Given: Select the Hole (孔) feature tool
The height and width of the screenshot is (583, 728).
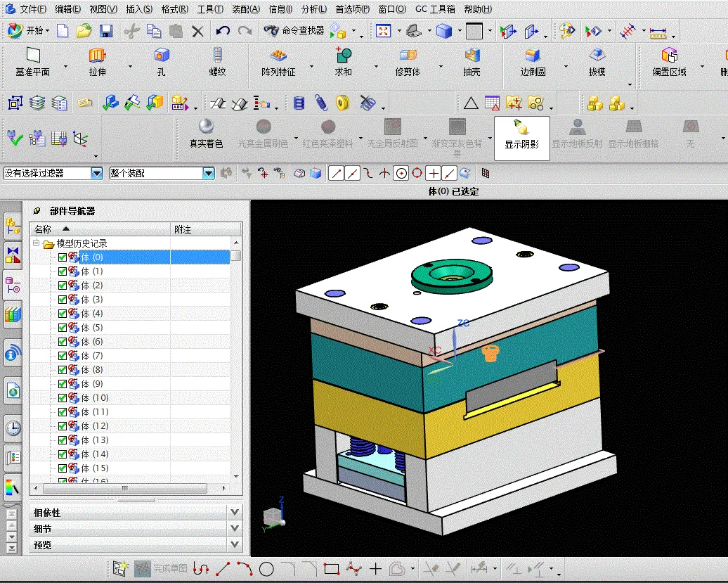Looking at the screenshot, I should pyautogui.click(x=162, y=56).
